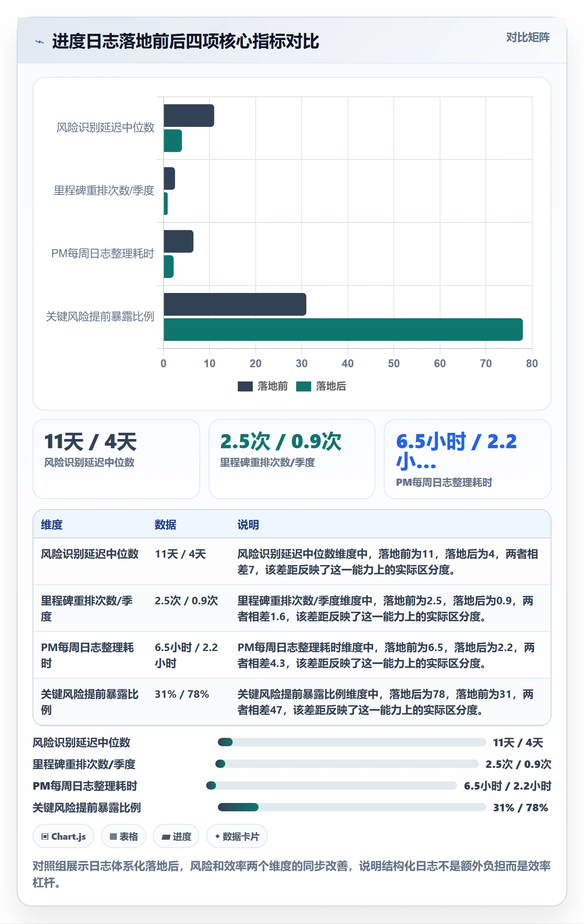The image size is (584, 924).
Task: Click the 落地后 legend label
Action: click(x=331, y=386)
